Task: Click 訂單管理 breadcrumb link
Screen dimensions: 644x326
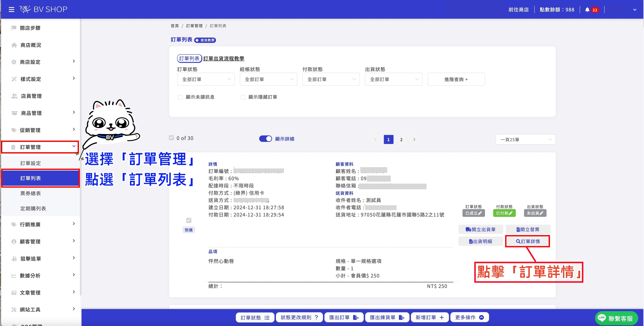Action: click(194, 26)
